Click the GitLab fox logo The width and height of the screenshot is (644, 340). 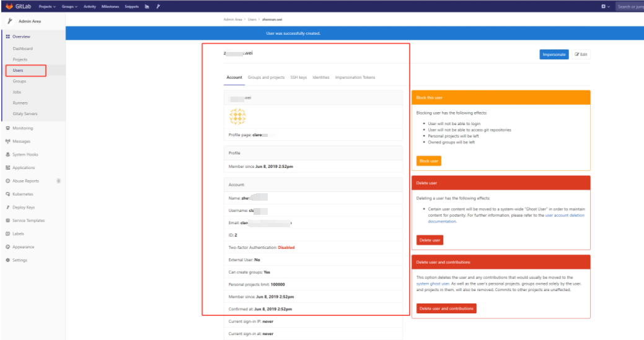click(x=9, y=6)
